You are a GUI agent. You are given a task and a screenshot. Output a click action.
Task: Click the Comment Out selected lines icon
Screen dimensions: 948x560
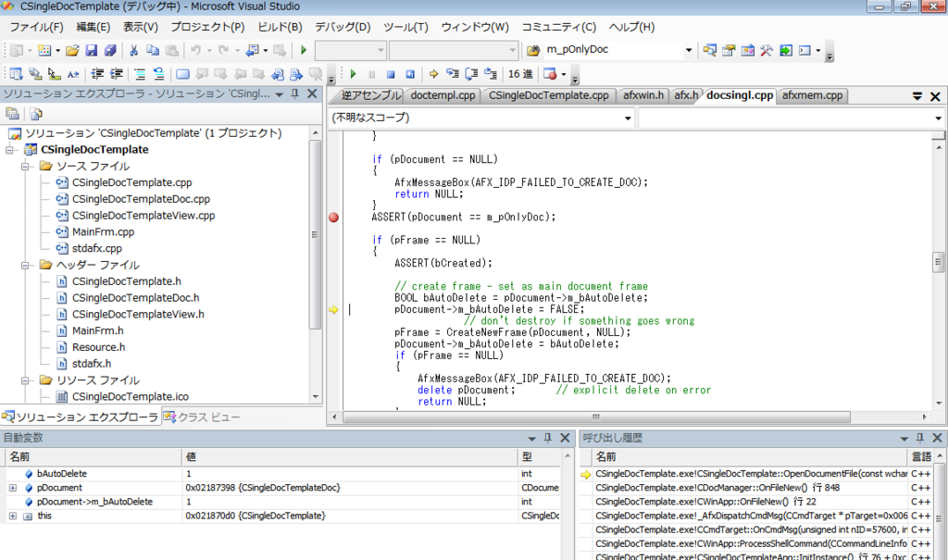(140, 74)
